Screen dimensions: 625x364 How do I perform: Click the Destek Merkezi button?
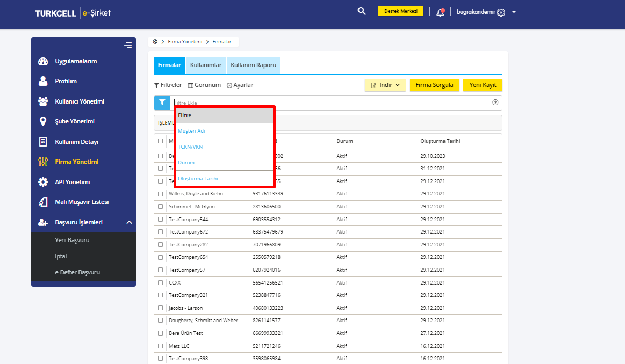click(x=400, y=11)
